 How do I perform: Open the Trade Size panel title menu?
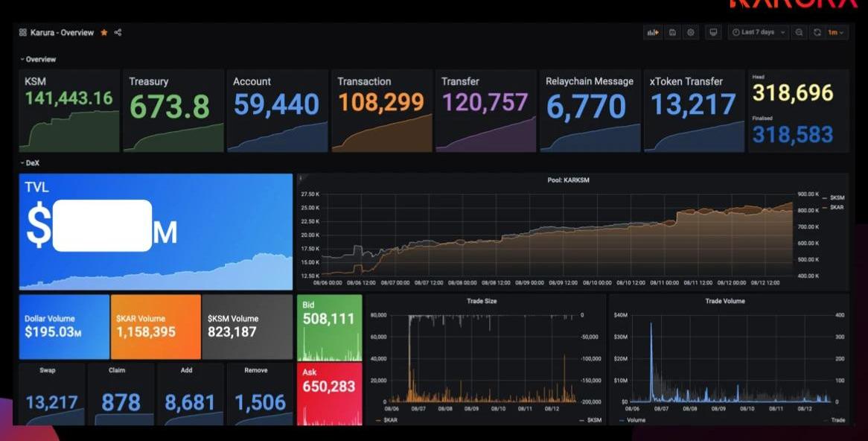pos(482,302)
